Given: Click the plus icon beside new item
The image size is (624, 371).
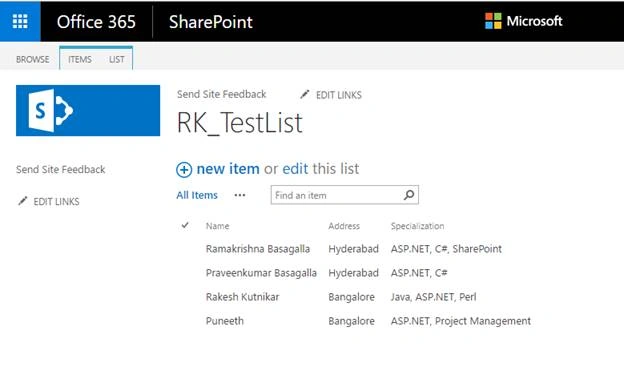Looking at the screenshot, I should (x=184, y=170).
